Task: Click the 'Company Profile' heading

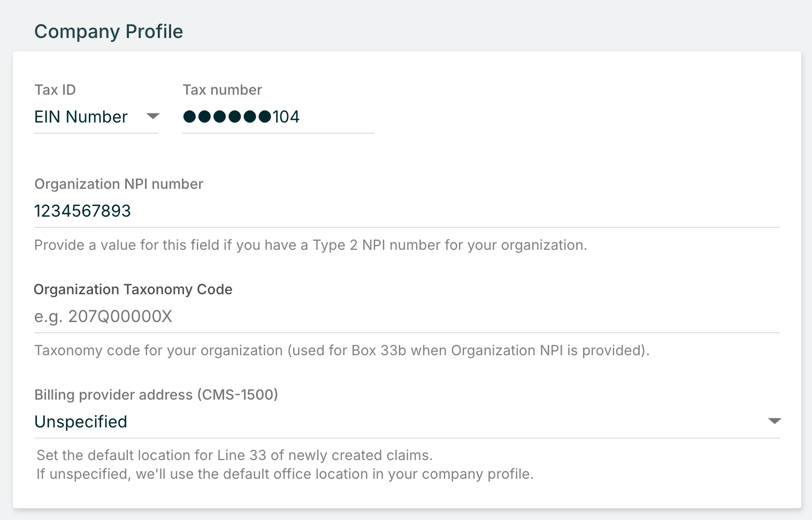Action: click(109, 32)
